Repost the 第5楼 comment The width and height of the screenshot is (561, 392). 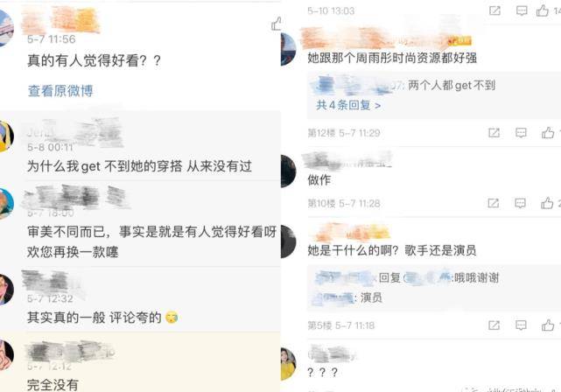(494, 325)
